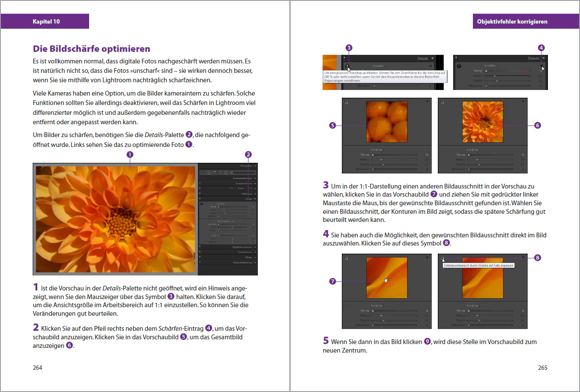Click the Objektivfehler korrigieren header label

point(512,21)
